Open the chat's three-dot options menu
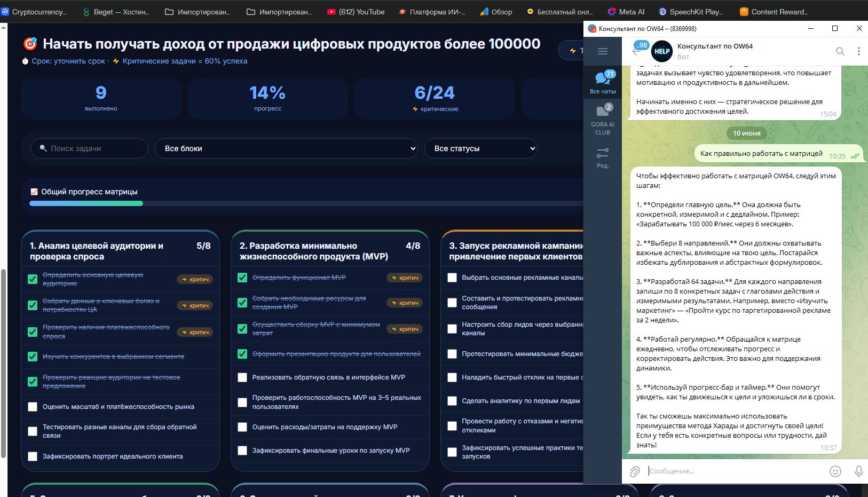The height and width of the screenshot is (497, 868). click(x=858, y=51)
